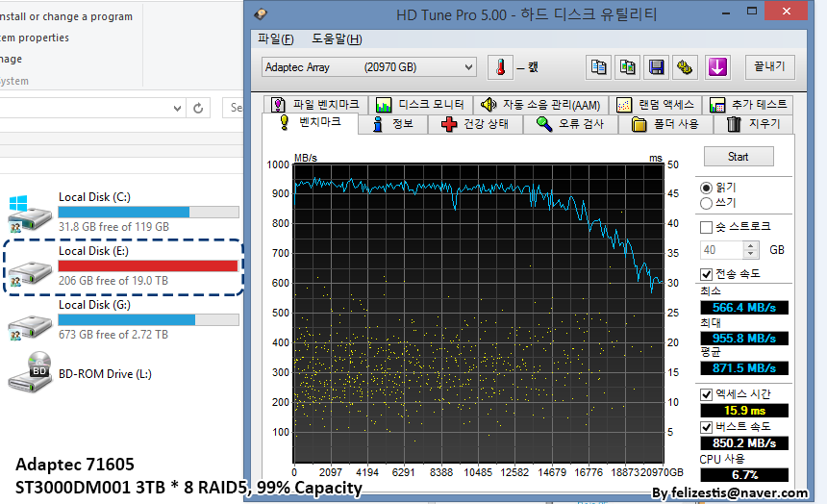Click the Local Disk (E:) drive icon

[30, 272]
